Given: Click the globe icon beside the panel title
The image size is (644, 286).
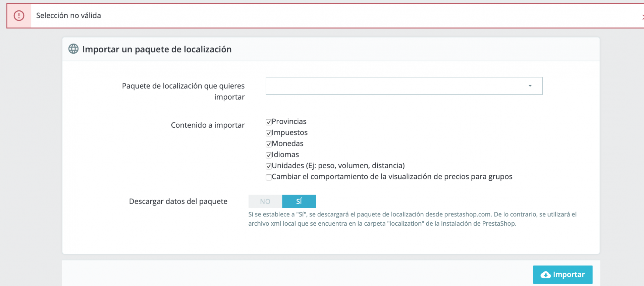Looking at the screenshot, I should 73,49.
